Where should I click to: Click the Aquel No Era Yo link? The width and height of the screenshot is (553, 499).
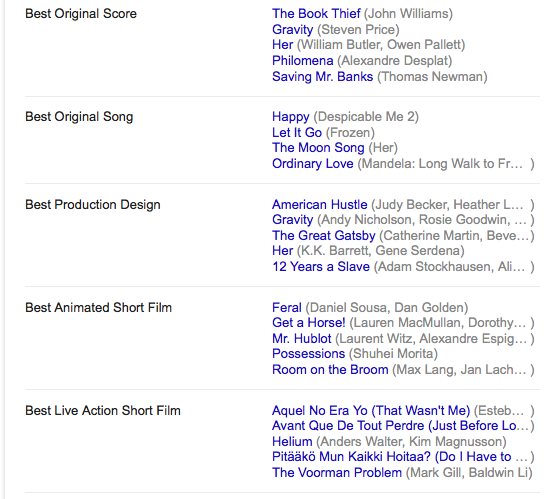coord(371,410)
